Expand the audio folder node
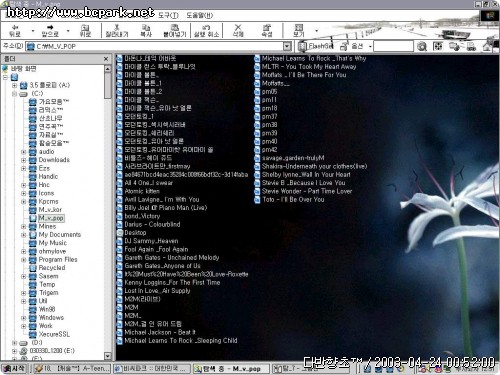The image size is (500, 375). point(24,152)
